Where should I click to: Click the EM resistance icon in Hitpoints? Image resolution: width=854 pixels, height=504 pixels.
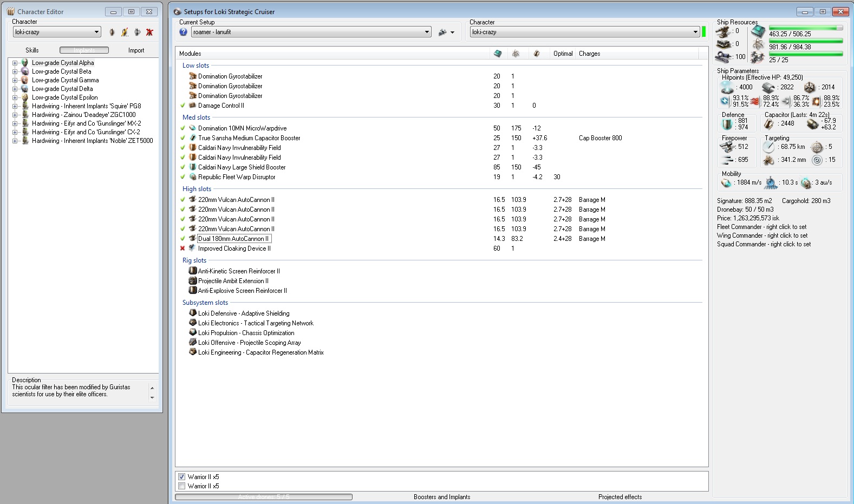tap(725, 101)
